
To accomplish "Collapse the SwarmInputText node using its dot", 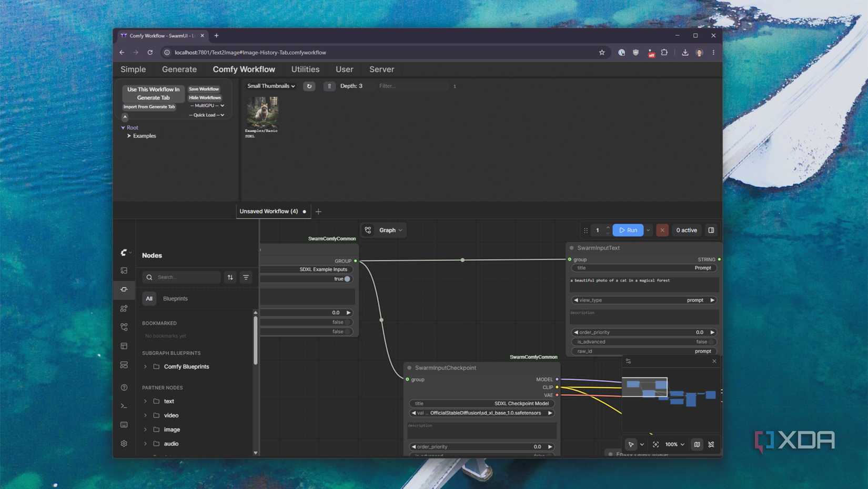I will tap(571, 248).
